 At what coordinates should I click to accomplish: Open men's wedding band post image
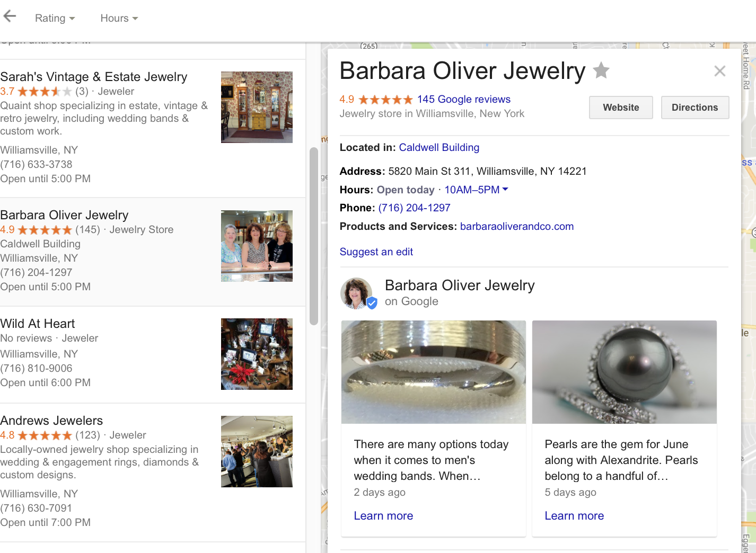coord(434,372)
